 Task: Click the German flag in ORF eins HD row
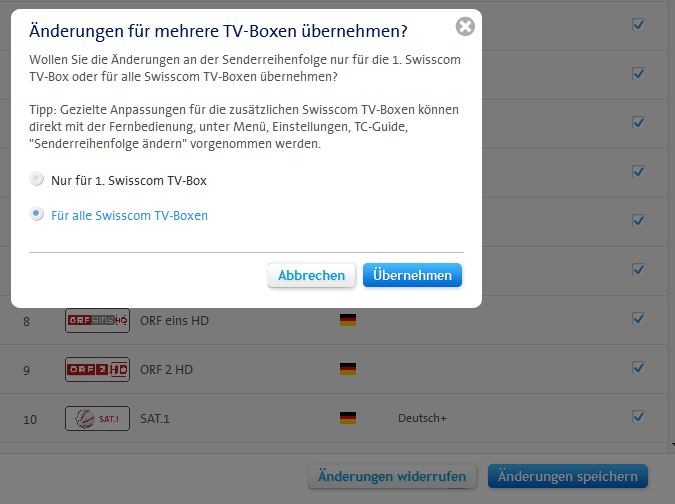(x=348, y=320)
